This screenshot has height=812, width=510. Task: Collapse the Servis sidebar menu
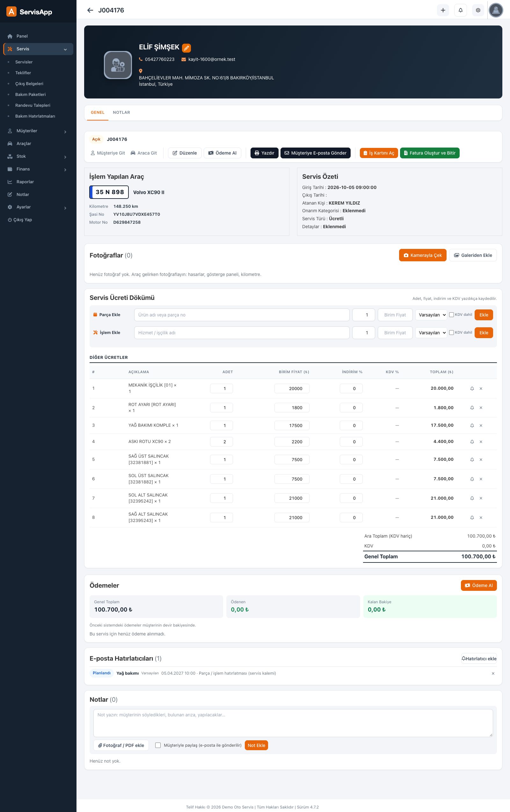[38, 49]
